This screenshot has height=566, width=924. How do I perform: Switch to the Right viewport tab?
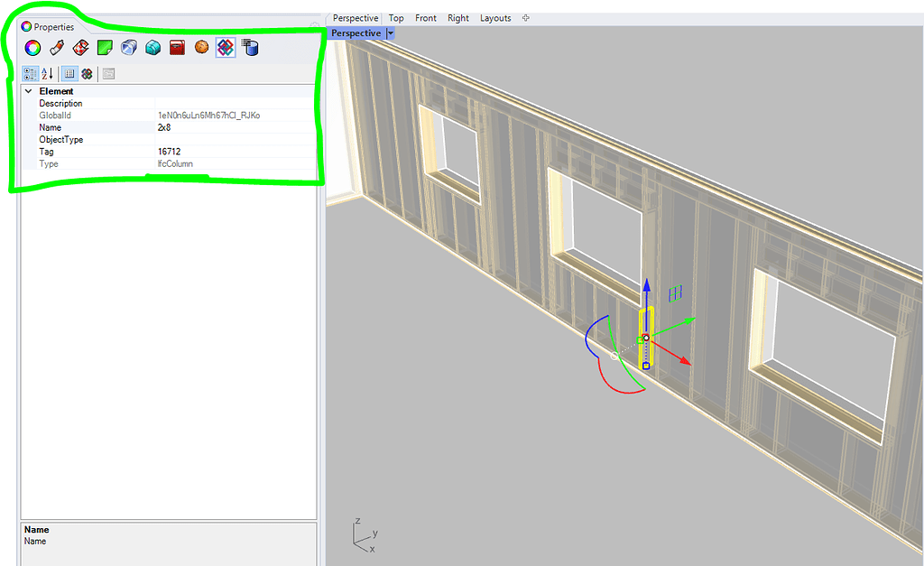click(457, 17)
